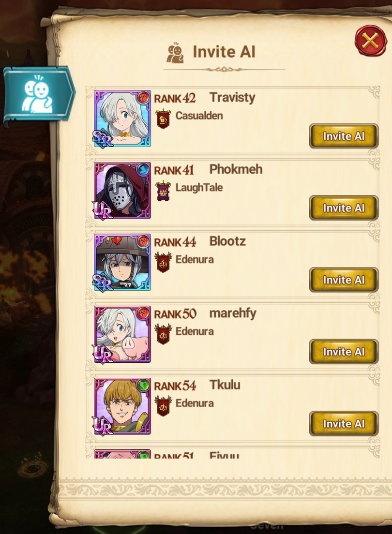This screenshot has height=534, width=392.
Task: Click the Casualden guild emblem icon
Action: (x=163, y=119)
